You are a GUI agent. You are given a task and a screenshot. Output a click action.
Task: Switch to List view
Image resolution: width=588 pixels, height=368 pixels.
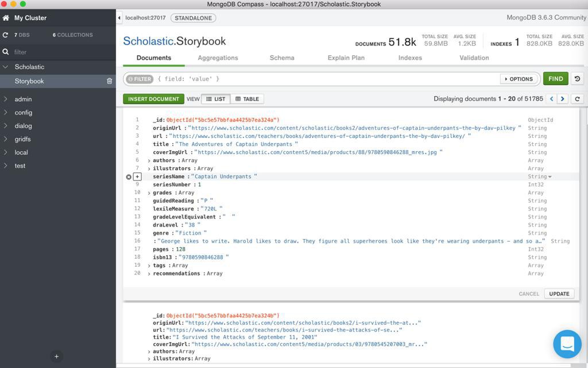point(216,99)
